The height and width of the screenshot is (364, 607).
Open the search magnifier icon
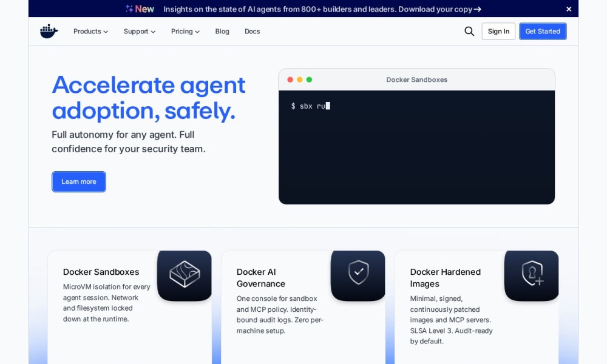pyautogui.click(x=469, y=32)
